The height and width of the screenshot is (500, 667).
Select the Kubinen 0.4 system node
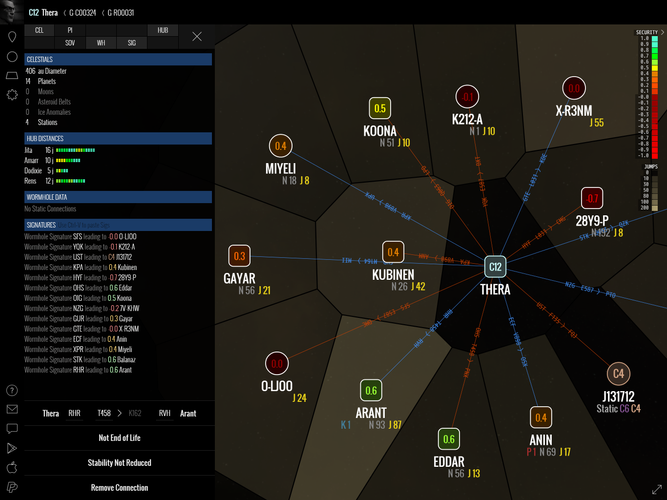(393, 252)
